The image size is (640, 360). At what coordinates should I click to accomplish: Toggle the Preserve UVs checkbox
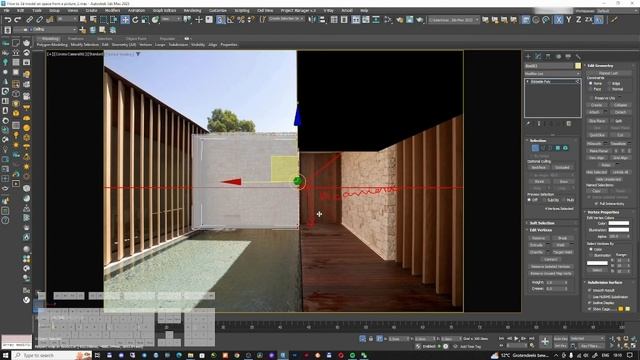(591, 98)
